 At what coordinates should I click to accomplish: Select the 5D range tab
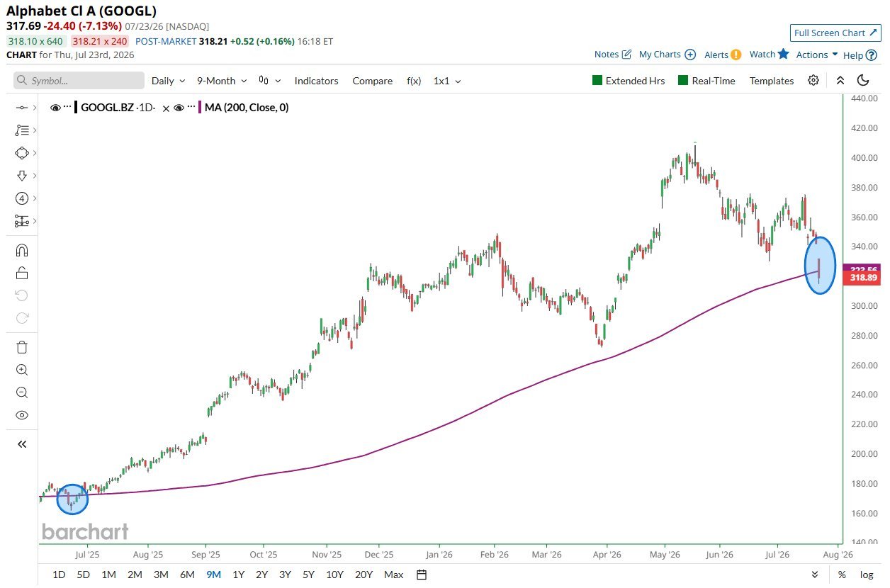click(84, 575)
